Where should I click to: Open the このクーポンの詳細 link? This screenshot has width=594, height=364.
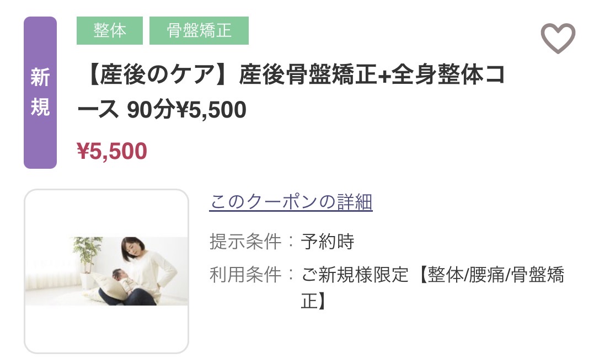(x=291, y=202)
